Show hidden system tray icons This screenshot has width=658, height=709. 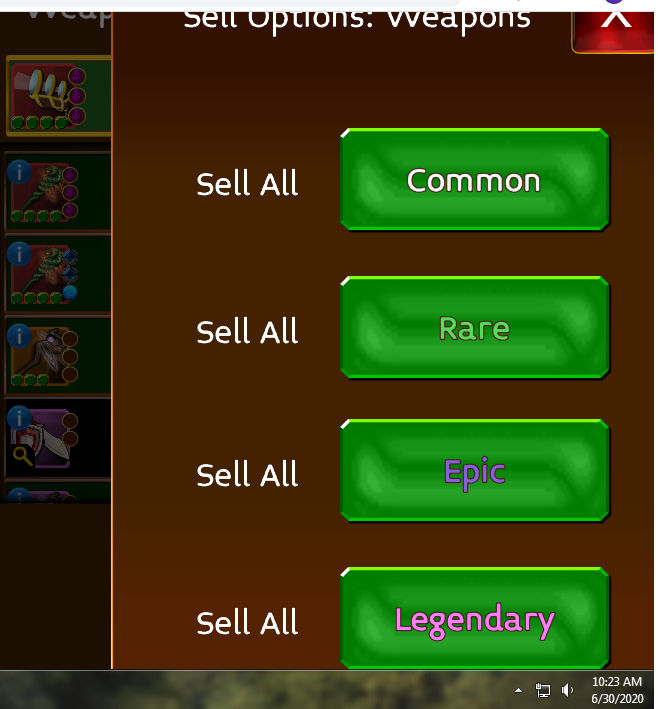click(518, 690)
